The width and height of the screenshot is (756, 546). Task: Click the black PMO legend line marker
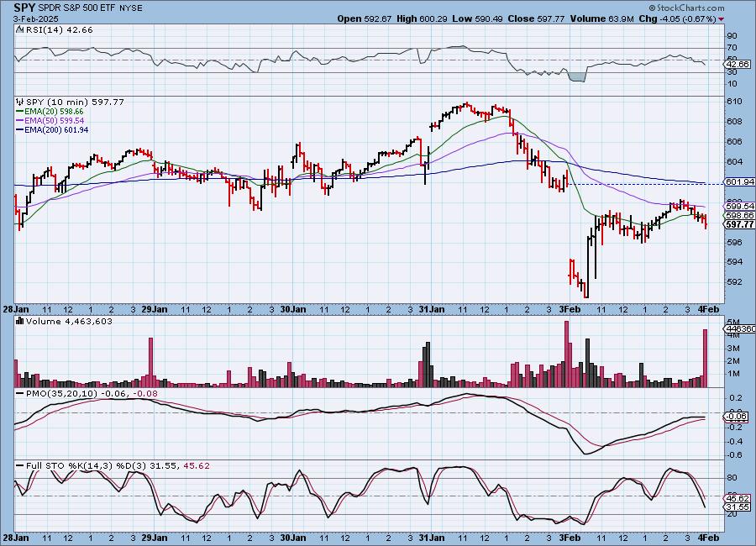pos(20,394)
